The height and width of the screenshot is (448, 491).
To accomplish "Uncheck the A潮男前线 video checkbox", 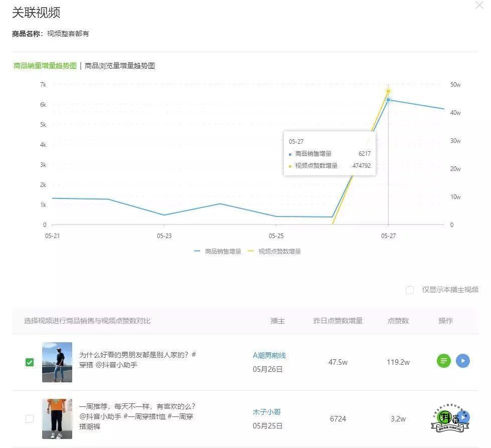I will (x=30, y=362).
